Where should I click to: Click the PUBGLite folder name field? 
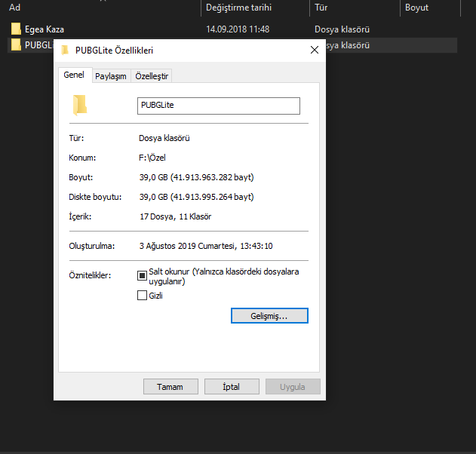pos(219,106)
